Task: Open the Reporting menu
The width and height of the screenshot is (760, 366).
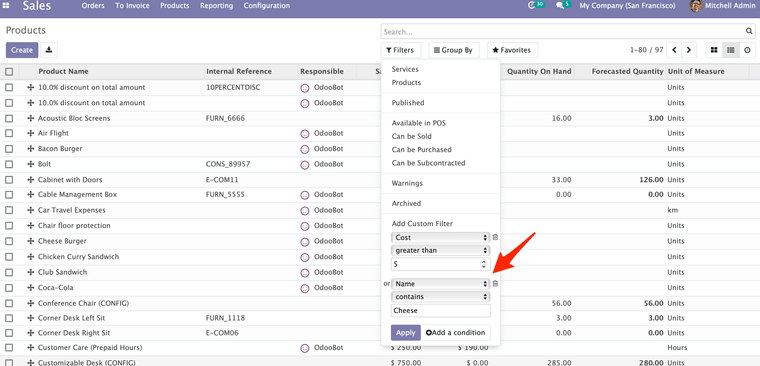Action: 216,6
